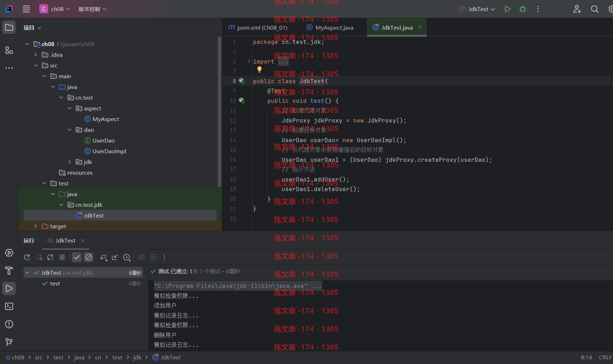Screen dimensions: 613x364
Task: Switch to pom.xml (Ch08_01) tab
Action: tap(258, 28)
